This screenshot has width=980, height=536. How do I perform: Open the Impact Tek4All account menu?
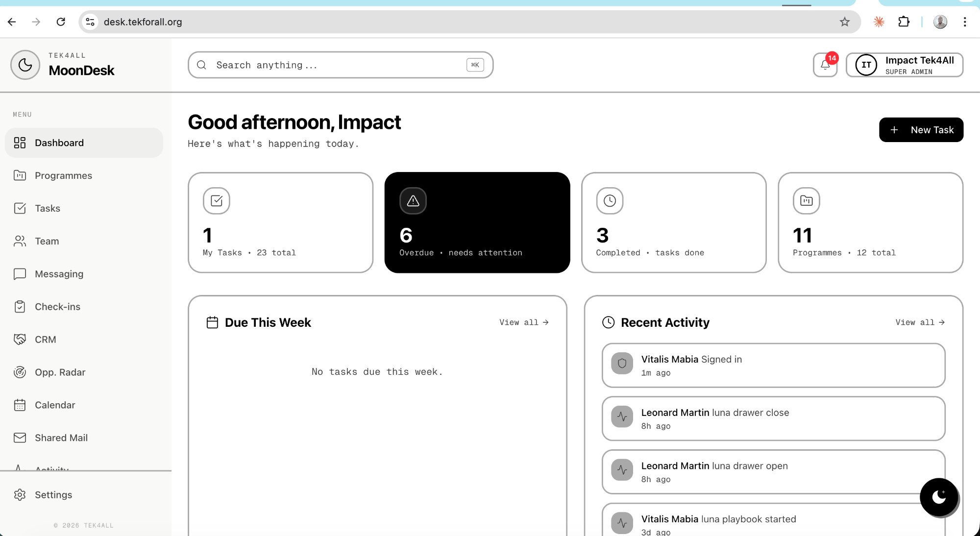pos(904,65)
